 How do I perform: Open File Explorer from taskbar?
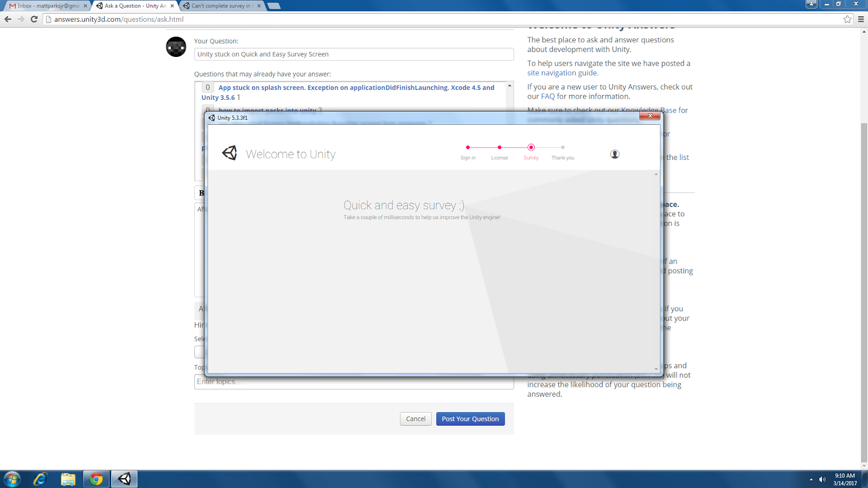(x=68, y=479)
